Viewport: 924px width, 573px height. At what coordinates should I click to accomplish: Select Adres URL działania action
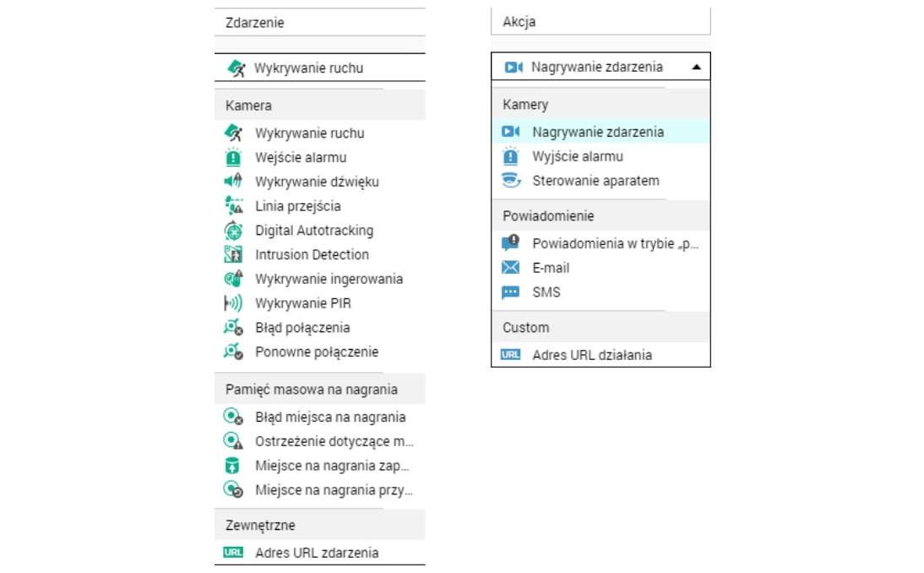(x=591, y=356)
